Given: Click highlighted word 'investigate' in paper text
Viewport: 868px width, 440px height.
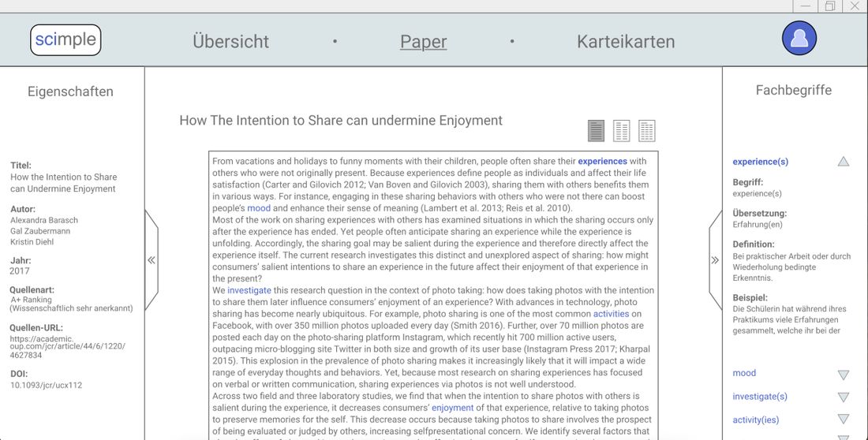Looking at the screenshot, I should pos(249,290).
